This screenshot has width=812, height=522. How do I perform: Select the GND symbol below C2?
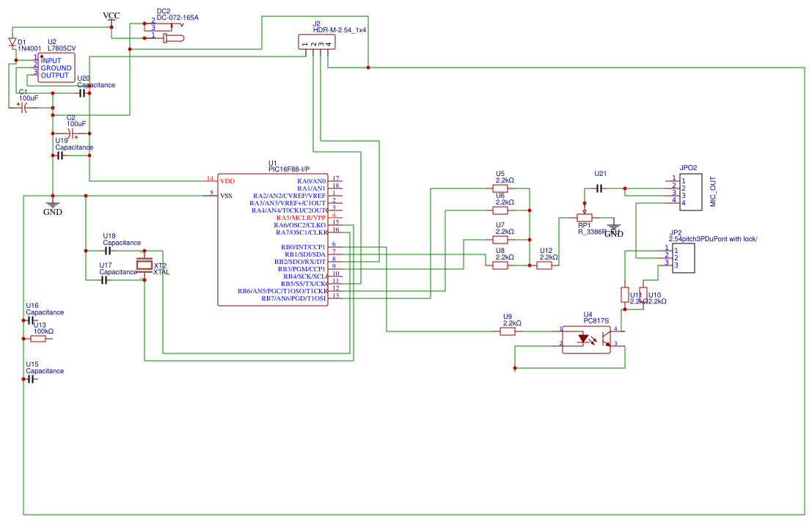coord(52,206)
